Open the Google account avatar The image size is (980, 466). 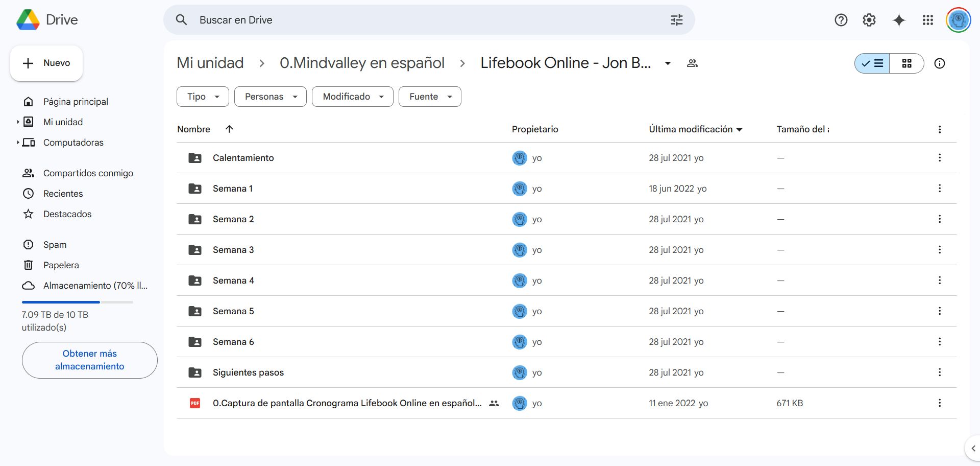[958, 20]
